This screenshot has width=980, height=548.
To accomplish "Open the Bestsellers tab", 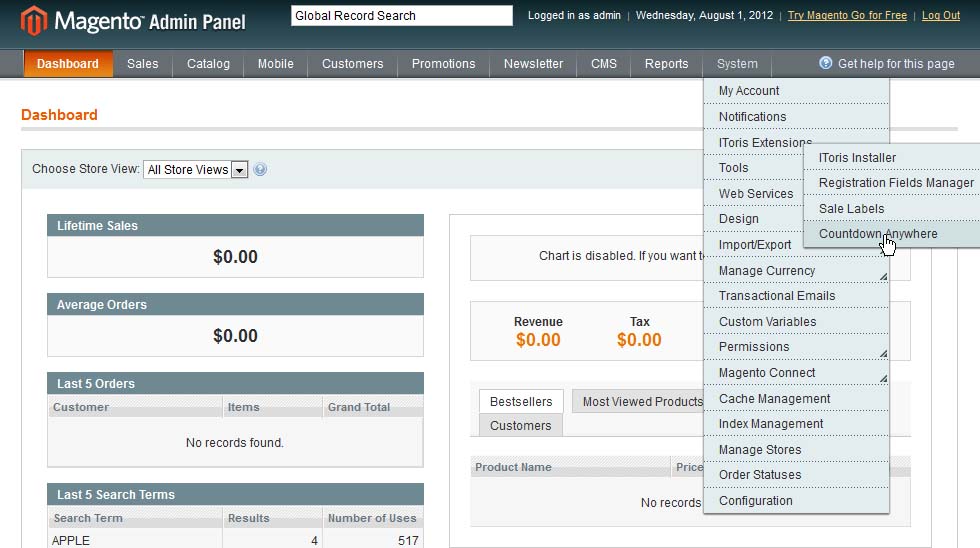I will pos(520,402).
